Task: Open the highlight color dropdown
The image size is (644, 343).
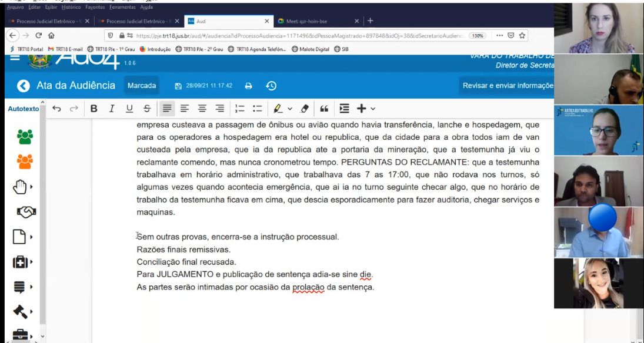Action: tap(287, 109)
